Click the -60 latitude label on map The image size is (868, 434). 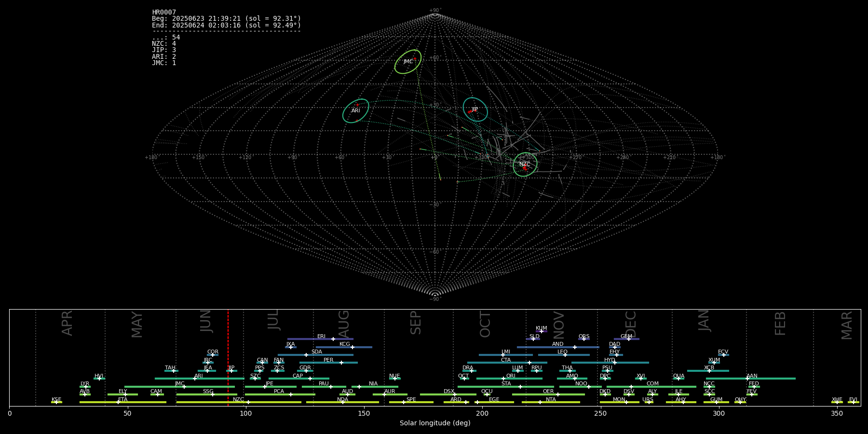pyautogui.click(x=434, y=252)
